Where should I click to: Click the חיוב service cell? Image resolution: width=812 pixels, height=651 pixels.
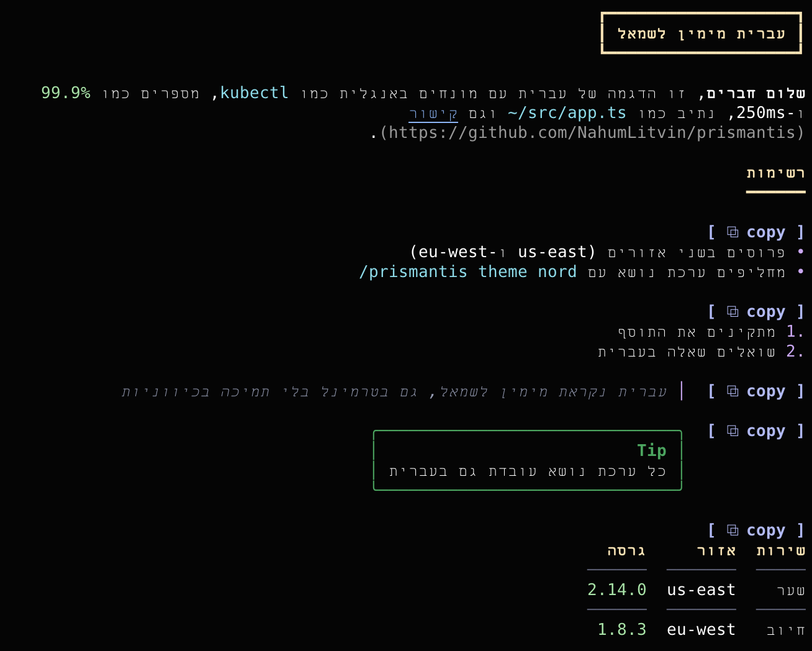click(x=786, y=631)
